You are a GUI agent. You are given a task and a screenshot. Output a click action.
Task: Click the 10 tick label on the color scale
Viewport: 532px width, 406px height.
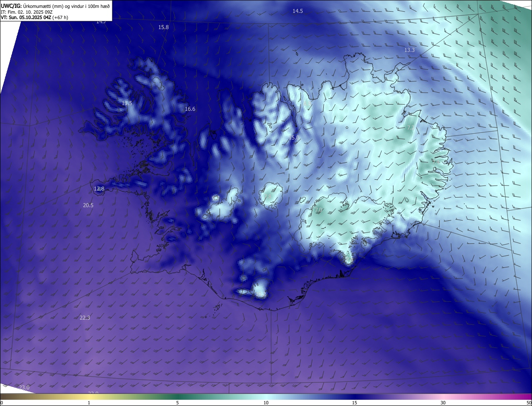266,403
